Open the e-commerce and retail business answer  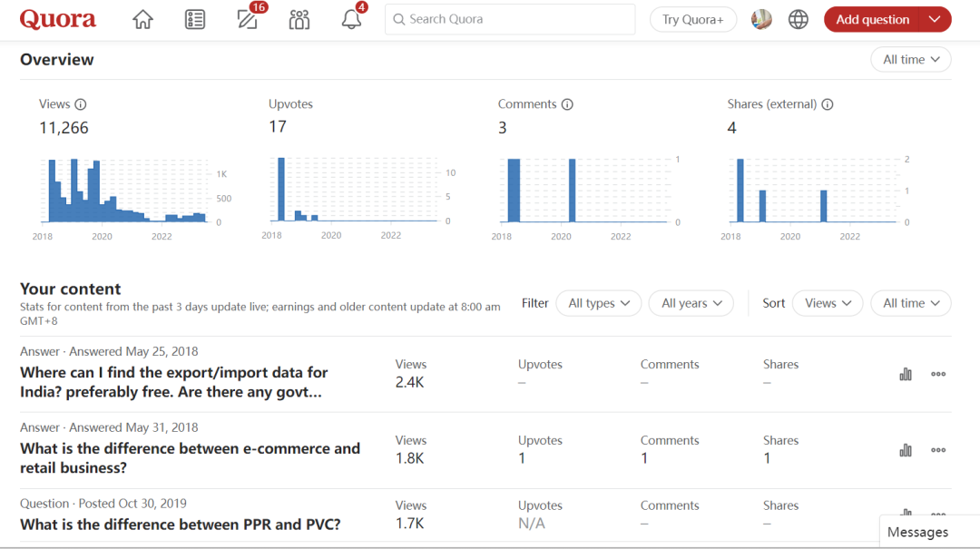pyautogui.click(x=190, y=458)
